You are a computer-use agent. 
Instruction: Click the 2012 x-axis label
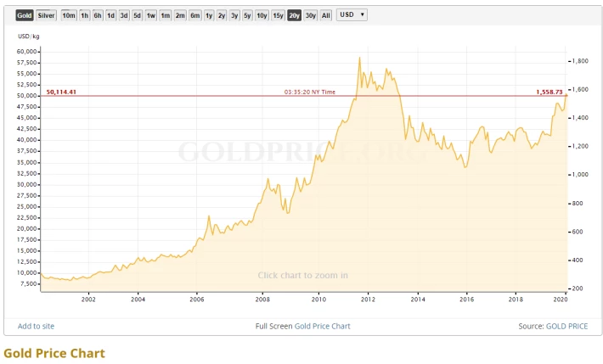pos(368,300)
